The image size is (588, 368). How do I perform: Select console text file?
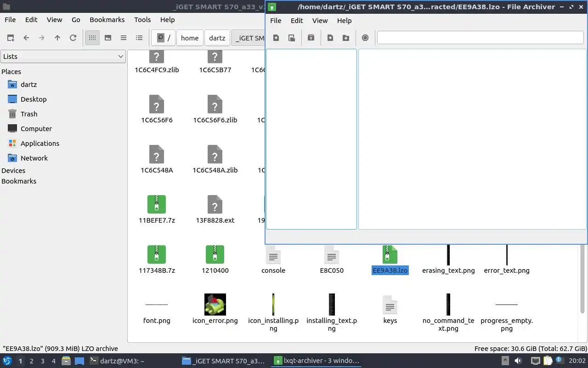273,259
